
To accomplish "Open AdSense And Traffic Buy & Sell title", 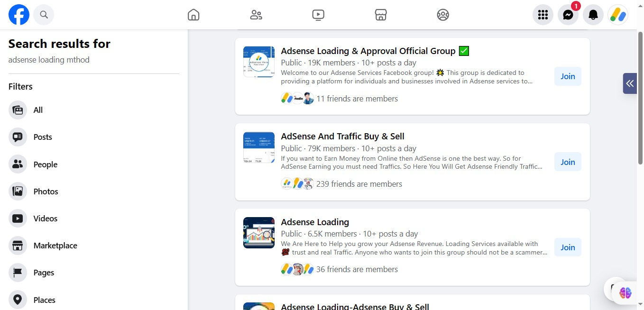I will click(343, 137).
